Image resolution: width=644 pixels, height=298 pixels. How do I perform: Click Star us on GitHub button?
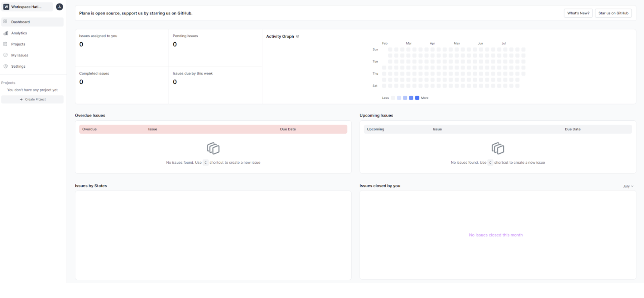[x=613, y=13]
